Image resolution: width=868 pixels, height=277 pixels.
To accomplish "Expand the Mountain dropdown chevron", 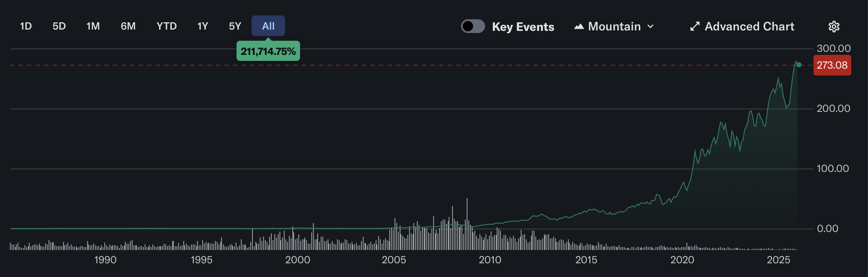I will (x=650, y=27).
